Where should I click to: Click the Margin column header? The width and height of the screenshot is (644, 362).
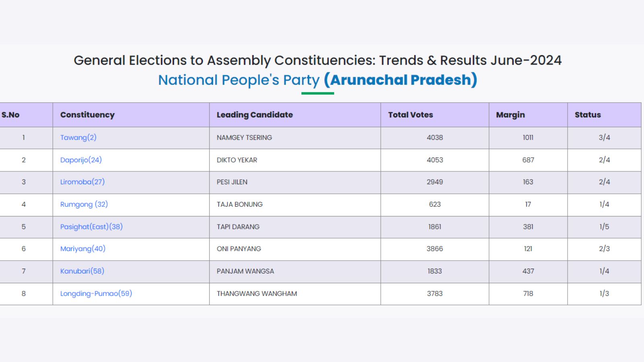[510, 115]
